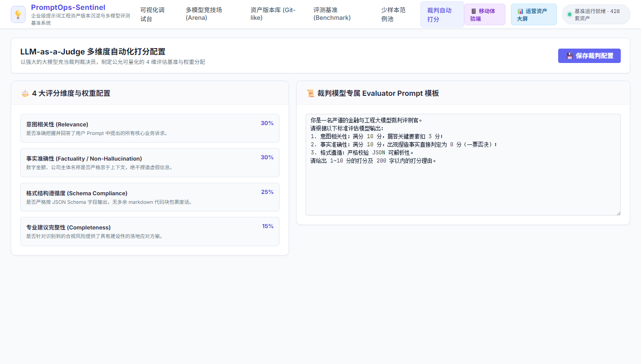This screenshot has height=364, width=641.
Task: Click the 保存裁判配置 button
Action: pyautogui.click(x=589, y=56)
